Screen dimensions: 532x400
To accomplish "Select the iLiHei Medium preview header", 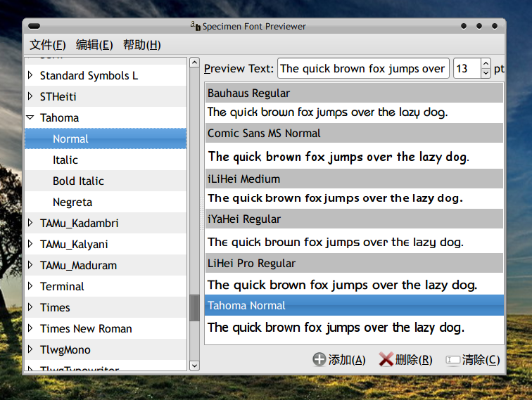I will 354,179.
